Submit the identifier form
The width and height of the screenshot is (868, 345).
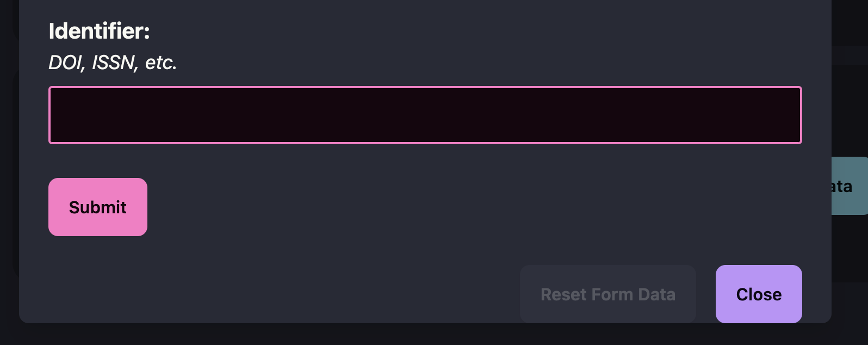pyautogui.click(x=98, y=207)
